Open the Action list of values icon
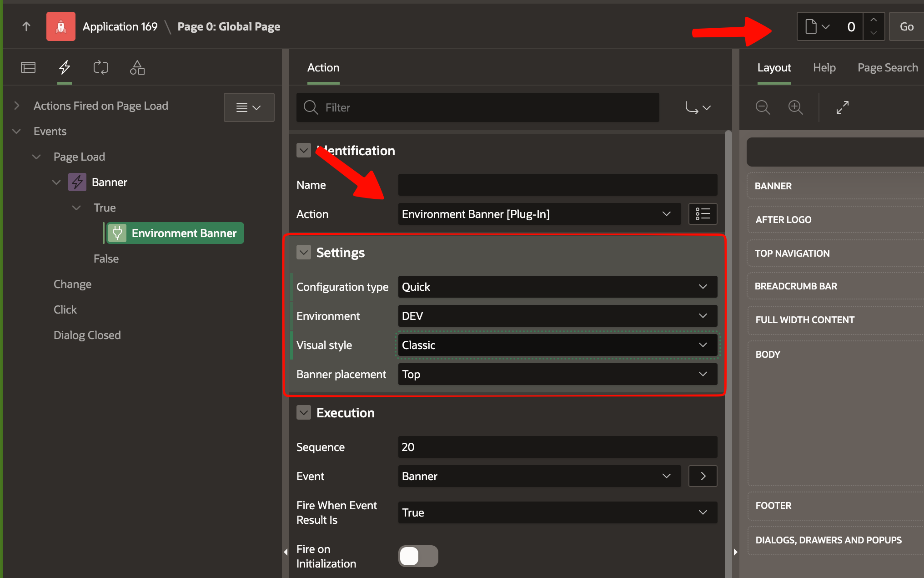Viewport: 924px width, 578px height. tap(703, 214)
